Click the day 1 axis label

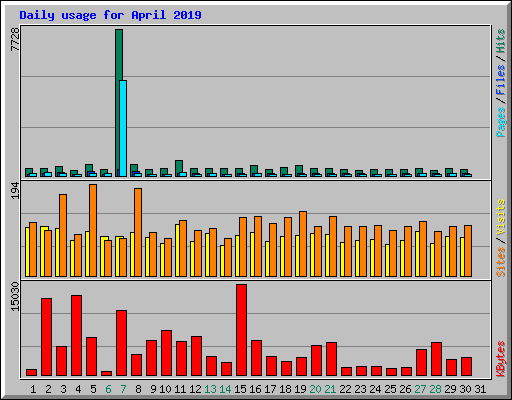[33, 389]
